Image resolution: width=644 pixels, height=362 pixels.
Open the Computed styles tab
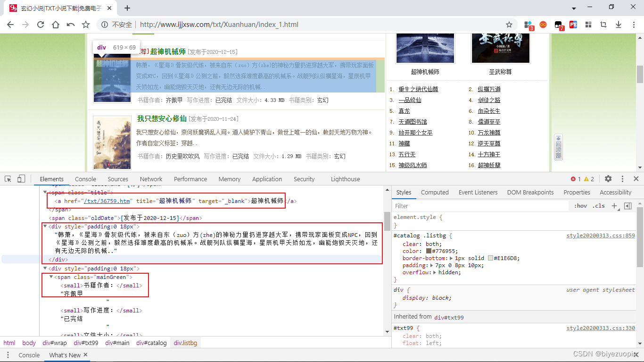tap(434, 192)
